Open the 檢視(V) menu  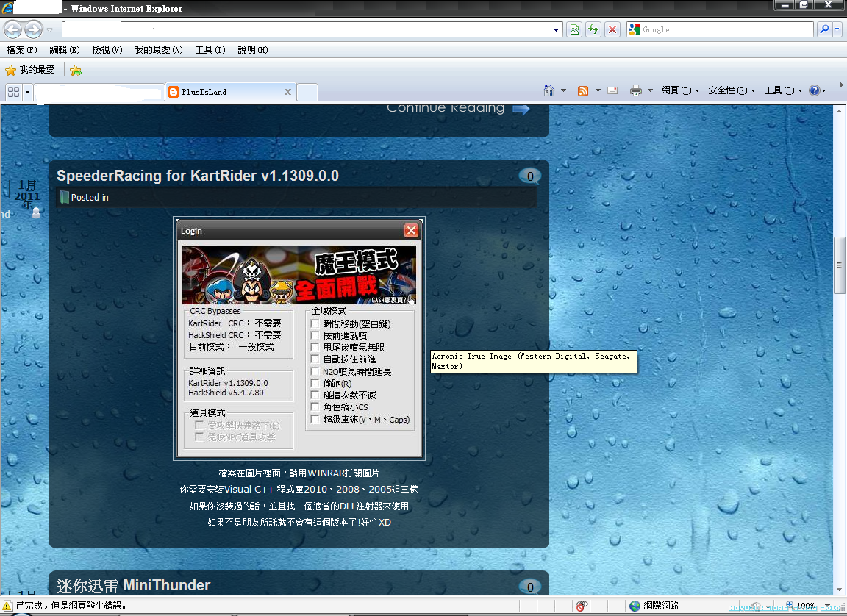click(107, 50)
